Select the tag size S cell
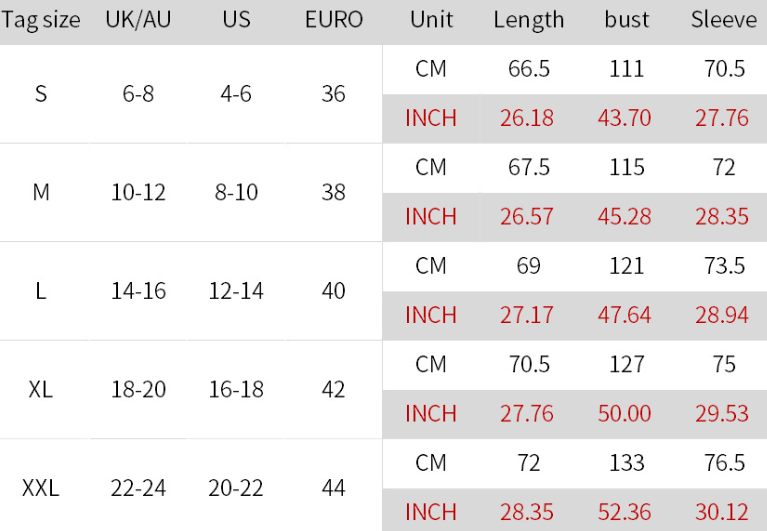The height and width of the screenshot is (531, 767). point(41,94)
